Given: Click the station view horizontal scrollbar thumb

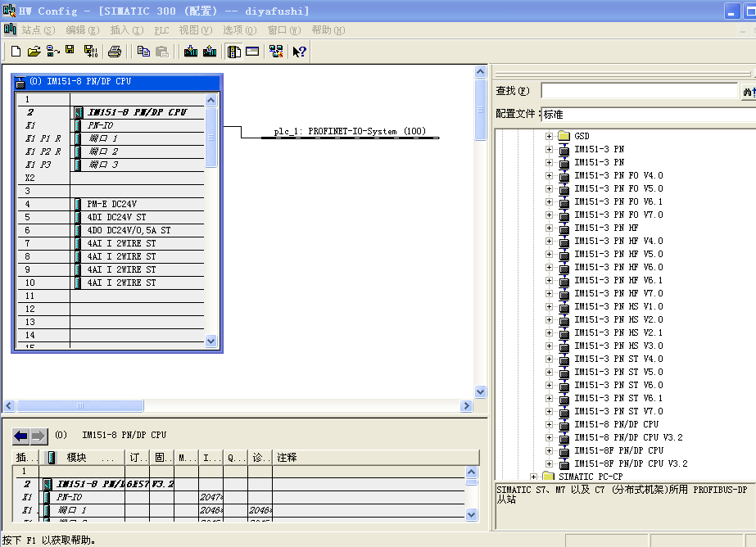Looking at the screenshot, I should (80, 406).
